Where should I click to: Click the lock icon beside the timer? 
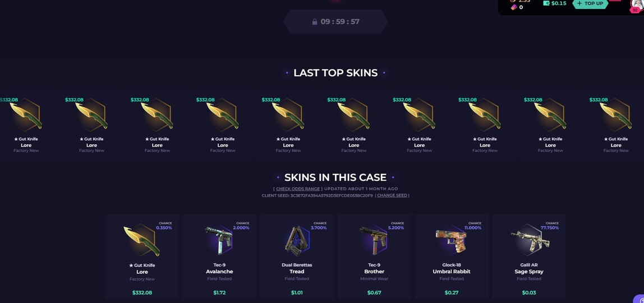click(x=315, y=22)
